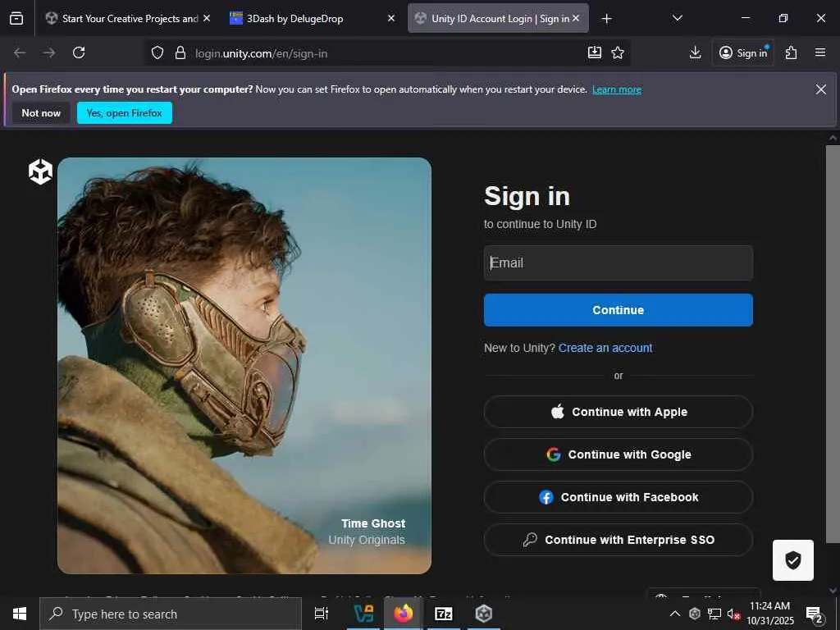Click the muted volume tray icon
840x630 pixels.
[733, 614]
